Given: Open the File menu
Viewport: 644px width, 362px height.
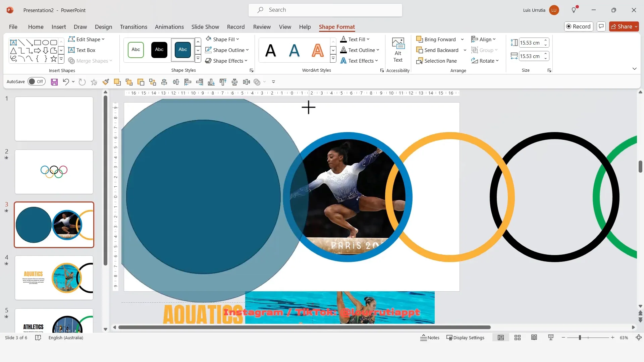Looking at the screenshot, I should pyautogui.click(x=13, y=27).
